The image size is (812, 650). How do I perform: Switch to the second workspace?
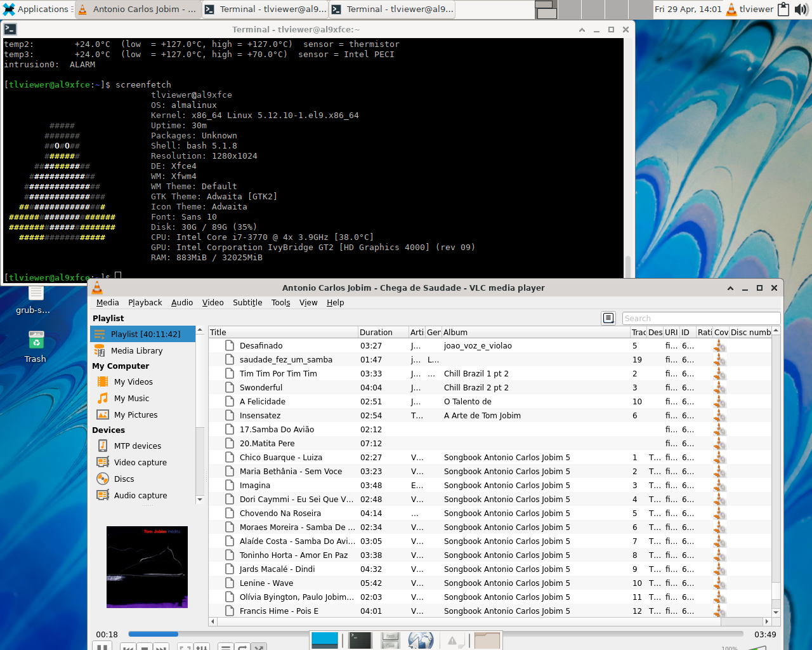point(570,9)
